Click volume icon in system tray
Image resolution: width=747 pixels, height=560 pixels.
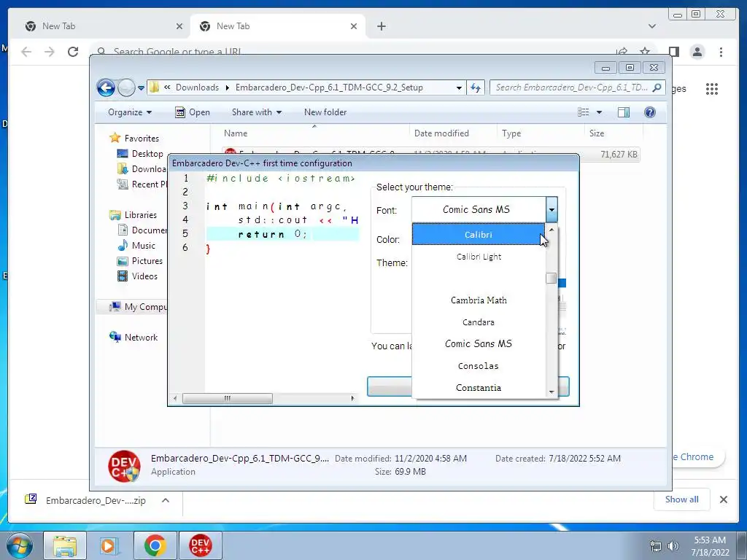[x=673, y=545]
